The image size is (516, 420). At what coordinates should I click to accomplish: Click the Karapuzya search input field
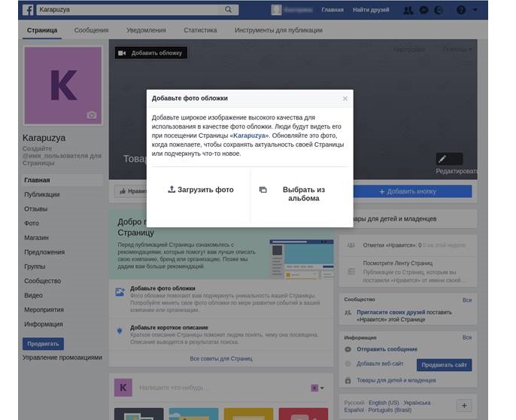(128, 10)
